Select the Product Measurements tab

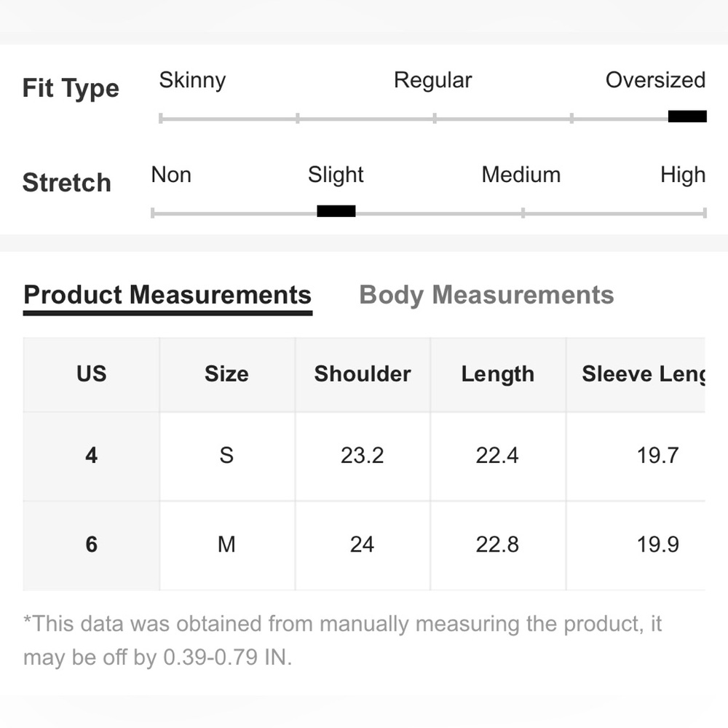(167, 297)
